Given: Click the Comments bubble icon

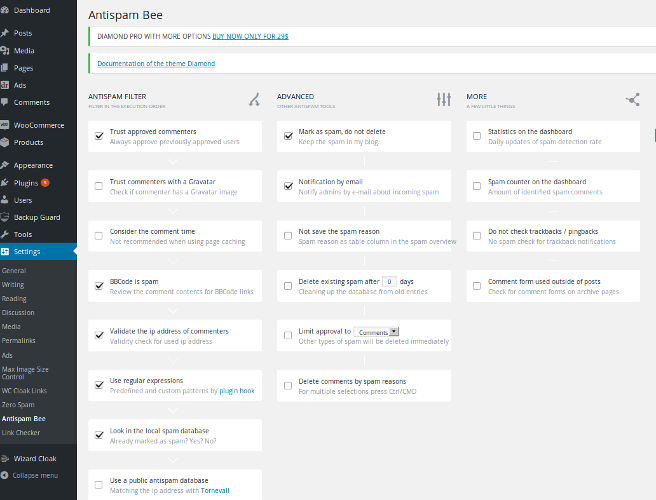Looking at the screenshot, I should point(5,102).
